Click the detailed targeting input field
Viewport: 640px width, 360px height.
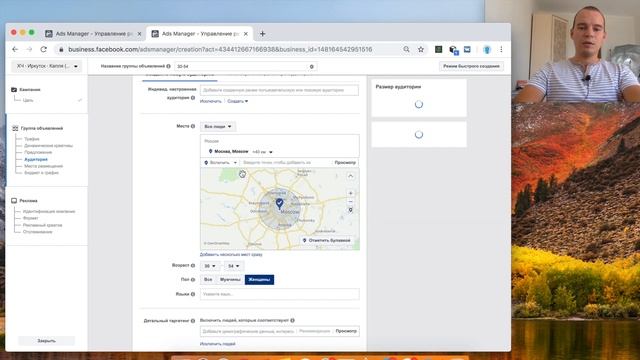[x=248, y=331]
